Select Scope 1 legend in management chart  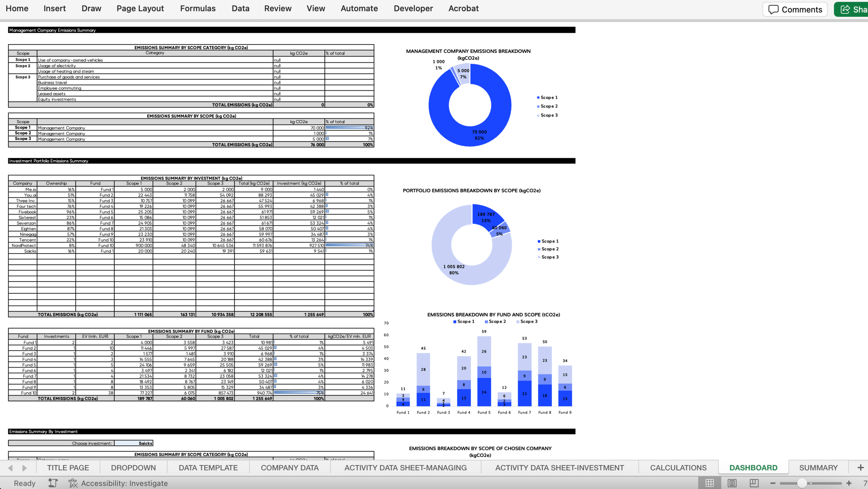pyautogui.click(x=547, y=97)
